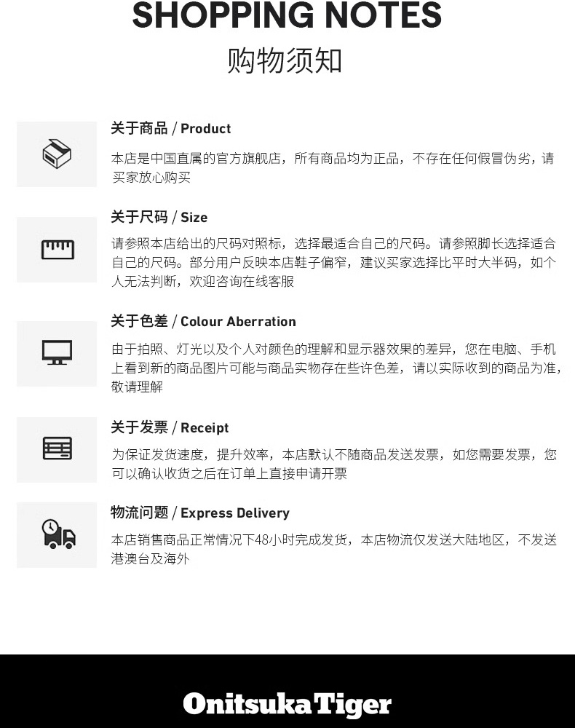The image size is (575, 728).
Task: Click the invoice request instructions paragraph
Action: point(333,464)
